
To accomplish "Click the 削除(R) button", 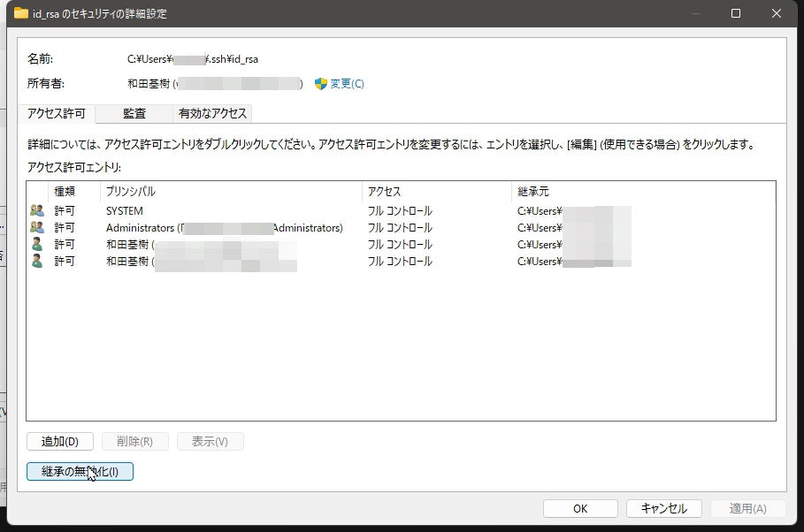I will coord(134,441).
